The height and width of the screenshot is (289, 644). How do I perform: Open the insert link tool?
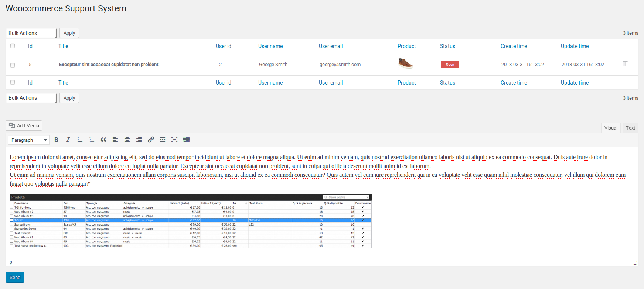151,140
